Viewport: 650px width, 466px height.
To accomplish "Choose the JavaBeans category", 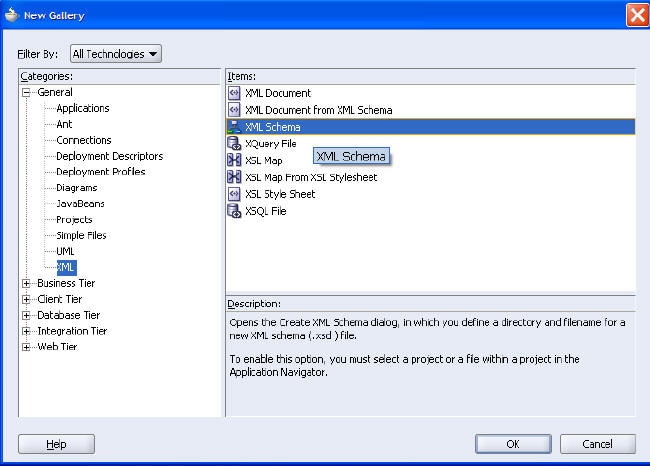I will pos(80,204).
